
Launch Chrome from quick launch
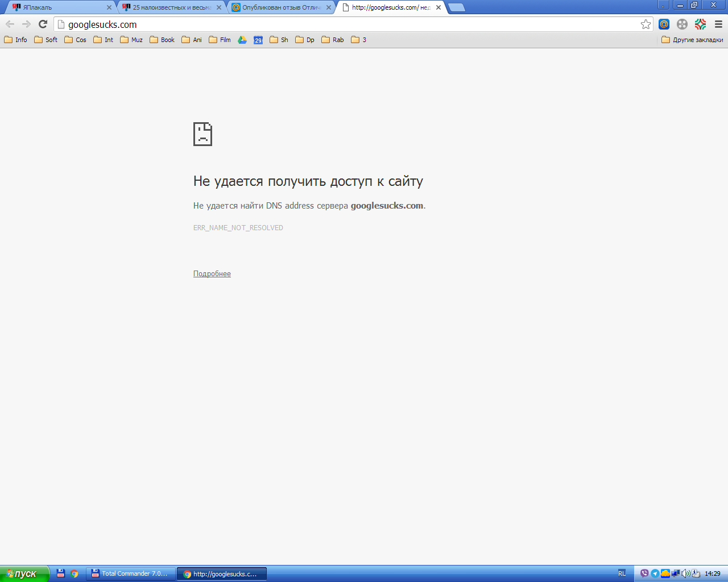pos(75,573)
